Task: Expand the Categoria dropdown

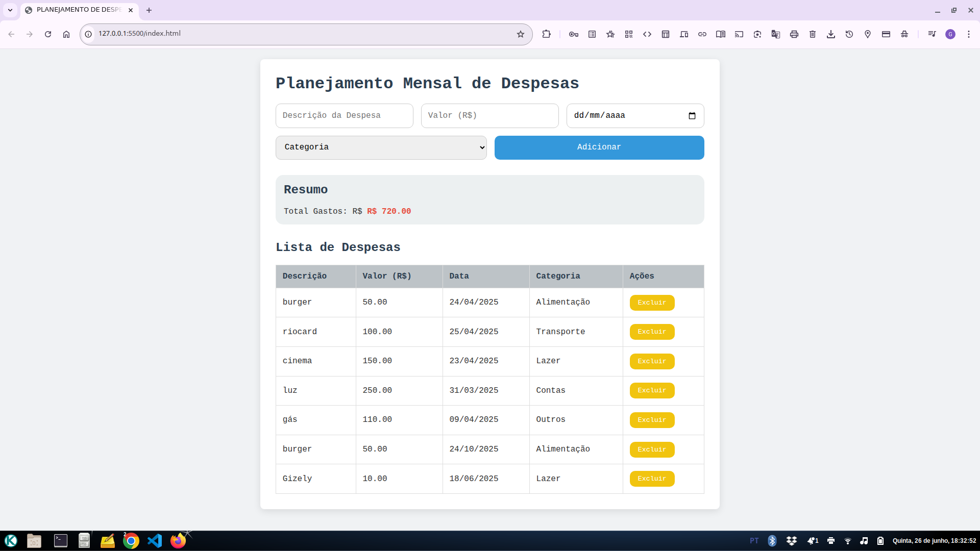Action: tap(381, 147)
